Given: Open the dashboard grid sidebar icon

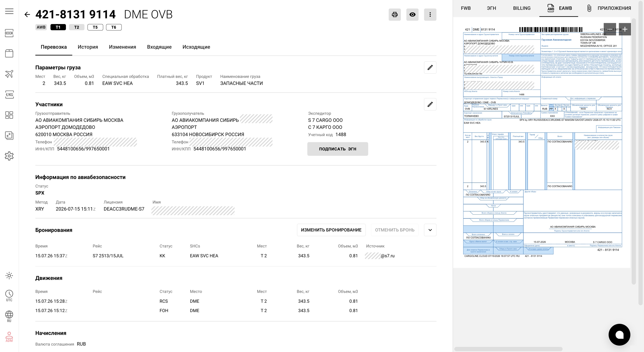Looking at the screenshot, I should point(9,115).
